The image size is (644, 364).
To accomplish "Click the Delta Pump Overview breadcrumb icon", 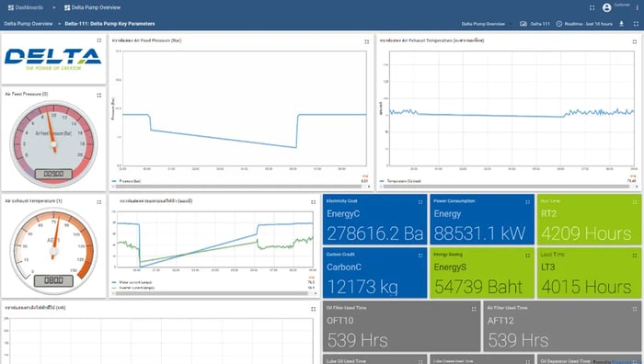I will (67, 7).
